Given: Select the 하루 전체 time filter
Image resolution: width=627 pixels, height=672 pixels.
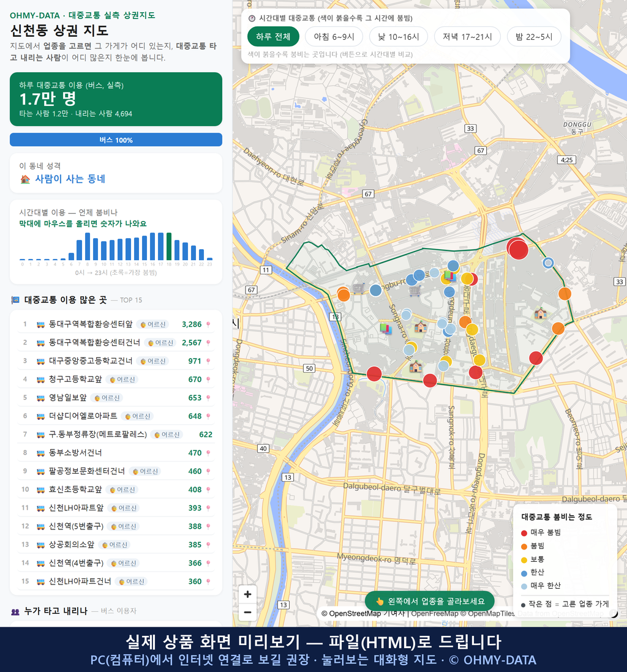Looking at the screenshot, I should coord(273,37).
